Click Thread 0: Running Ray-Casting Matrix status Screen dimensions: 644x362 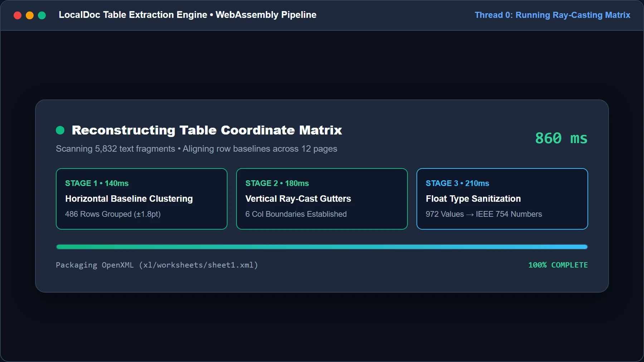(552, 15)
